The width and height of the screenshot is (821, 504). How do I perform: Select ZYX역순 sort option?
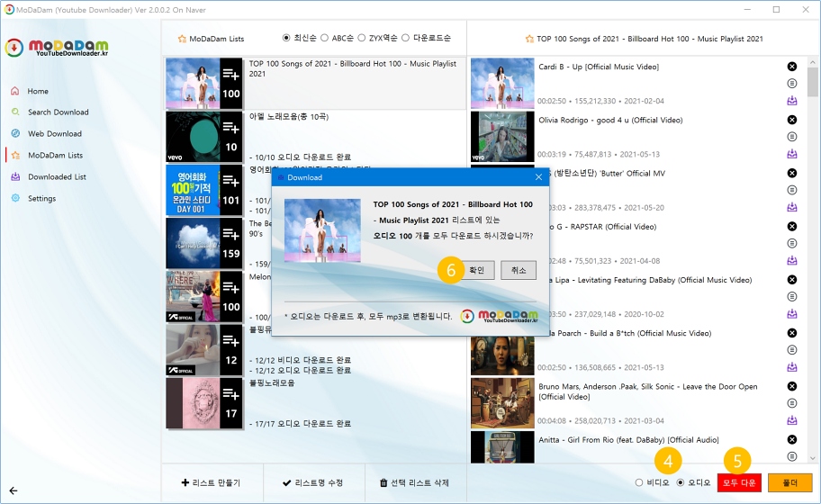[x=361, y=38]
